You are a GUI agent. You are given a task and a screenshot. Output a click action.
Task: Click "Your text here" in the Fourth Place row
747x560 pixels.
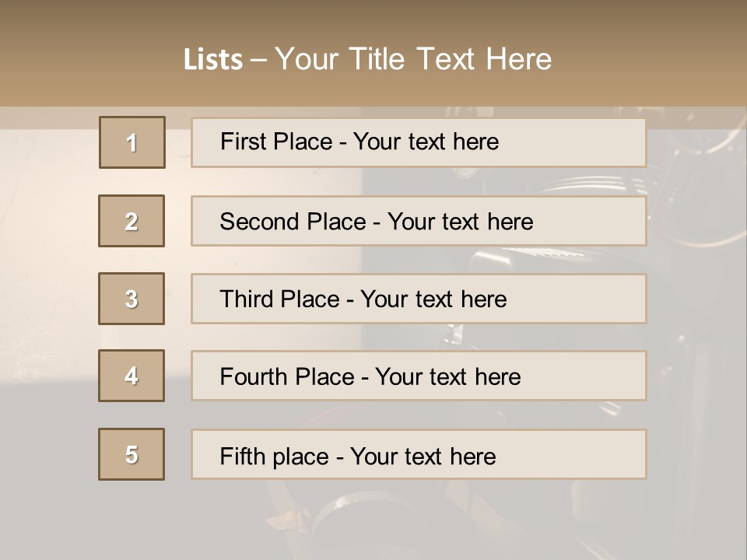click(447, 377)
